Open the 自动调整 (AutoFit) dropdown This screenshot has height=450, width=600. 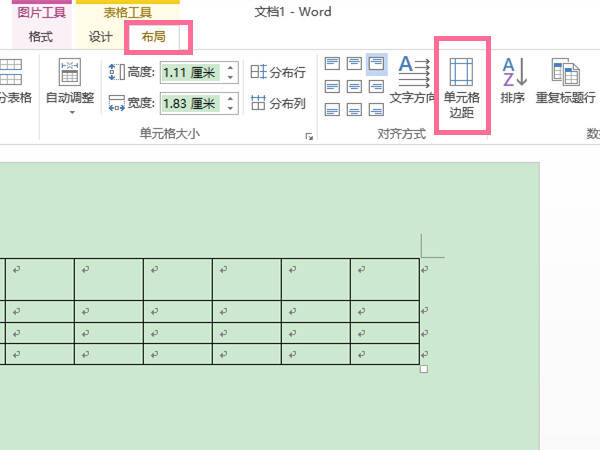[70, 86]
